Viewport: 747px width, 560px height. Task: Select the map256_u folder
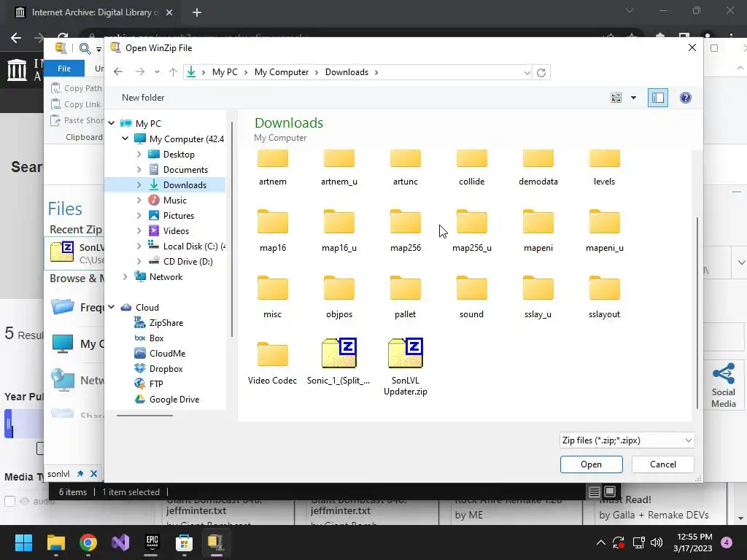click(x=472, y=231)
